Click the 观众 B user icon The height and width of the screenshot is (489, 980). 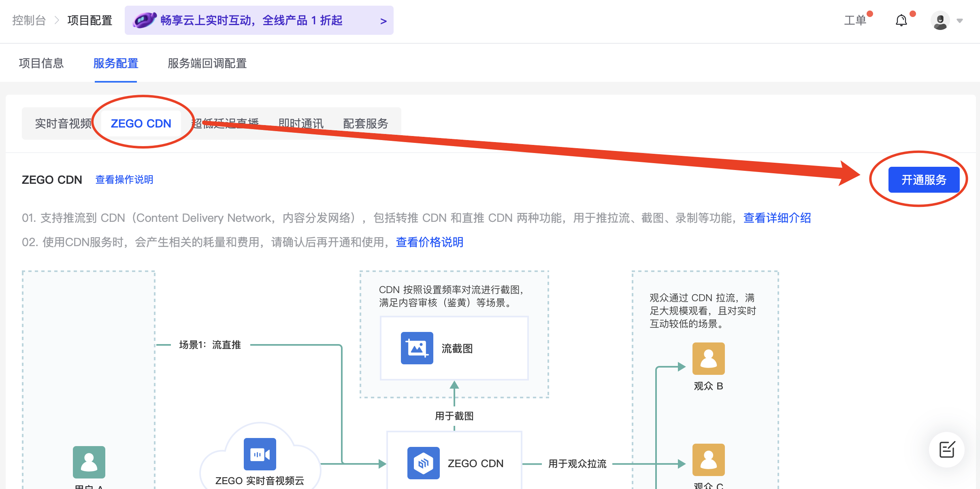click(x=708, y=359)
